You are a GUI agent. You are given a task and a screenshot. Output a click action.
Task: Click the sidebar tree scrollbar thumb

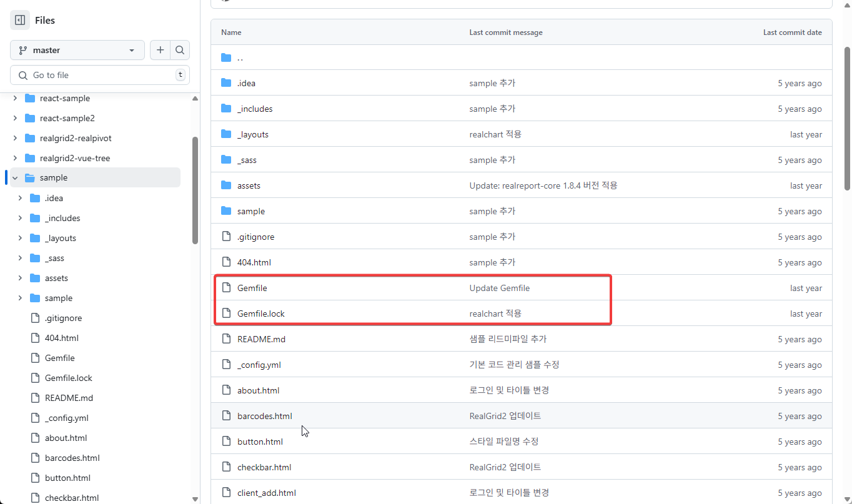pyautogui.click(x=195, y=190)
